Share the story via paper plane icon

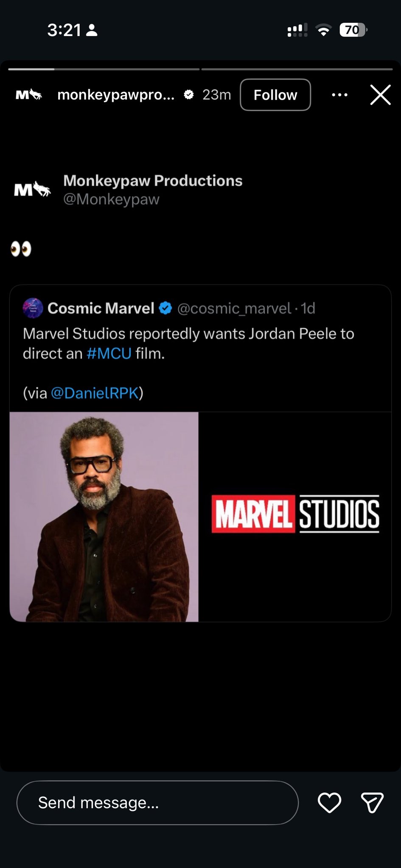tap(372, 803)
